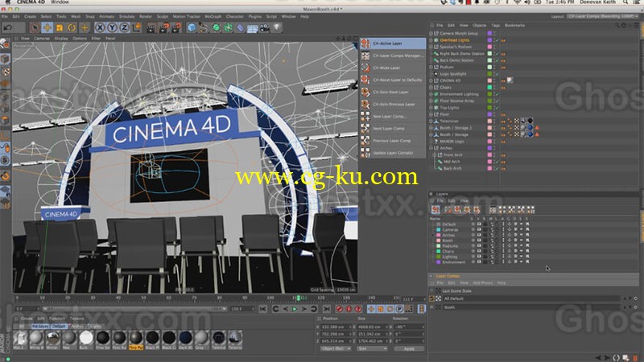Click the Apply button in coordinates
644x362 pixels.
point(409,349)
